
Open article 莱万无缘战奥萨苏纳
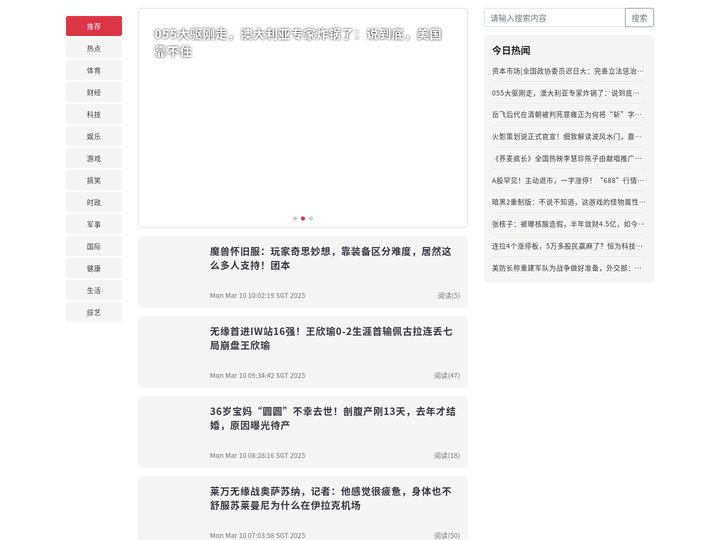[x=331, y=498]
